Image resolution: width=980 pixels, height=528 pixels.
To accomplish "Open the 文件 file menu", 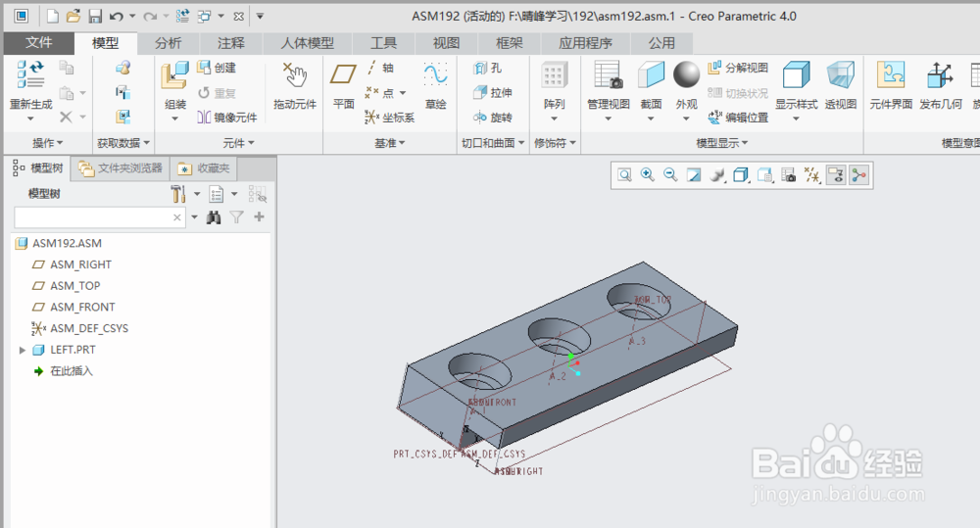I will (39, 42).
